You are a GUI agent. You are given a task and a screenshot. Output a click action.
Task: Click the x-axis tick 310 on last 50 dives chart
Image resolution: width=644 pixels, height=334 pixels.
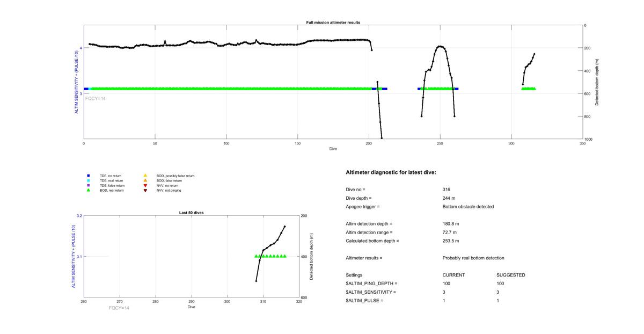(263, 302)
